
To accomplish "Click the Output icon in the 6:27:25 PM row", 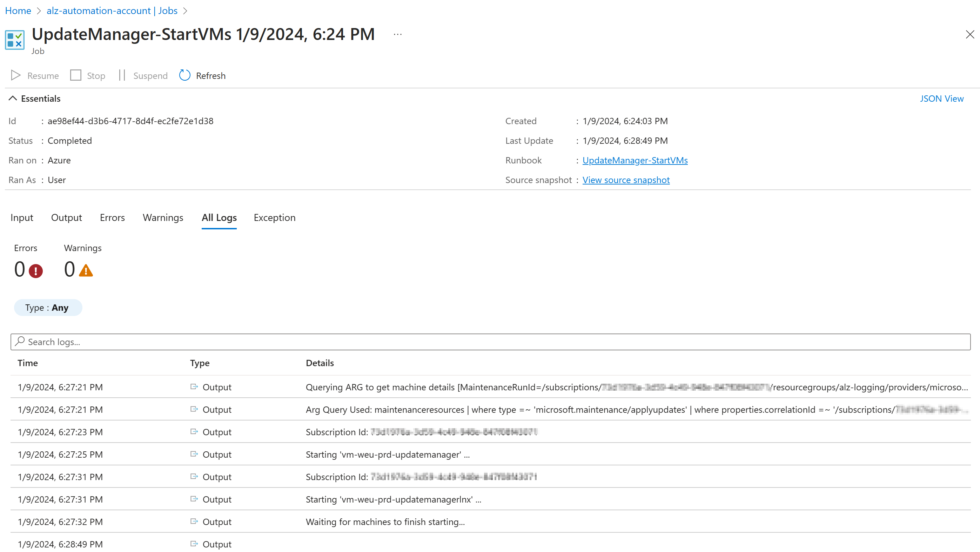I will 194,454.
